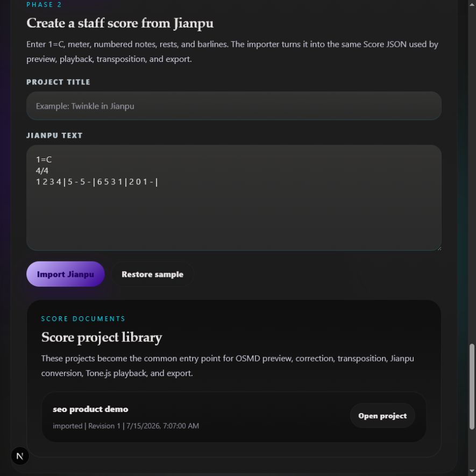Open the Next.js dev tools N icon
476x476 pixels.
[20, 456]
